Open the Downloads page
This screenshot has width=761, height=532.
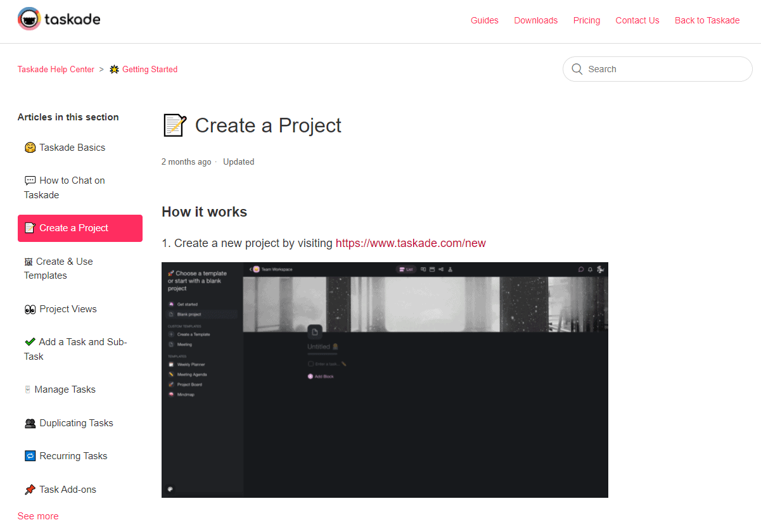(536, 20)
